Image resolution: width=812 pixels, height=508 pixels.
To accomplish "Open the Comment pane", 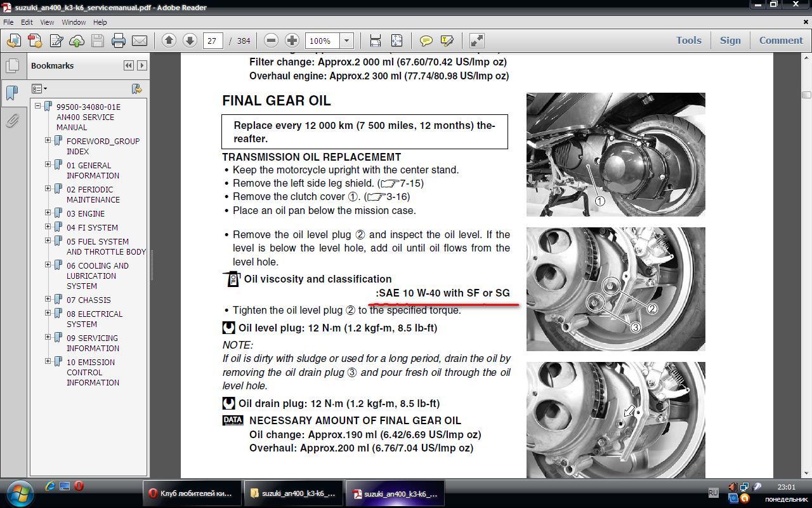I will (x=780, y=40).
